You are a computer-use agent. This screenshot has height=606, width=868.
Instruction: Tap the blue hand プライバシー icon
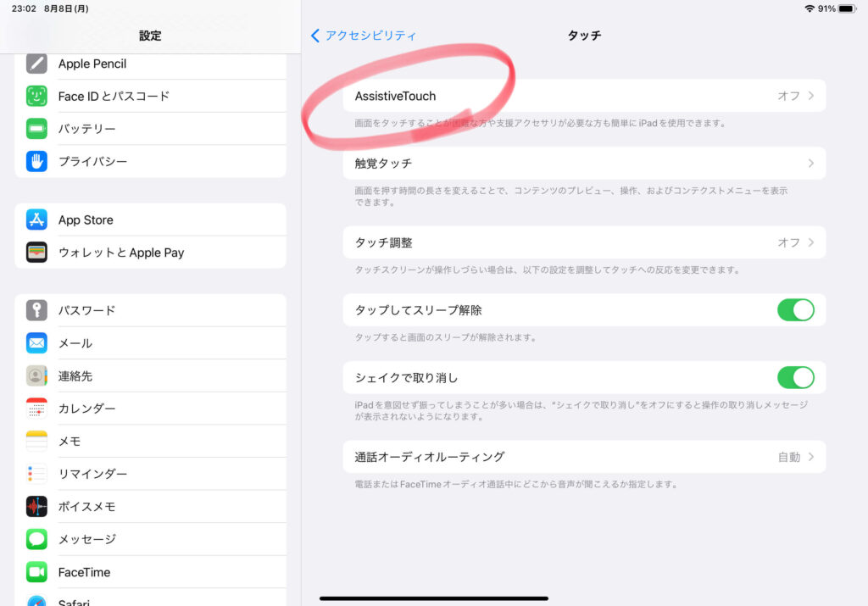coord(36,161)
